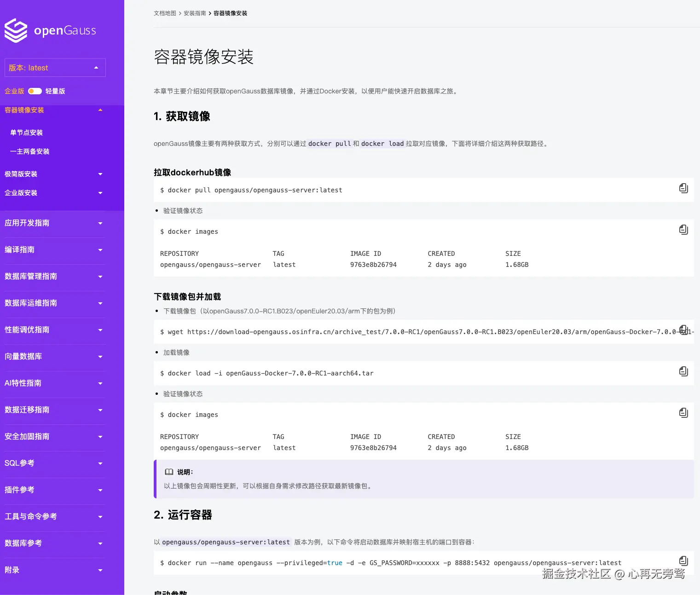The width and height of the screenshot is (700, 595).
Task: Open the 一主两备安装 page
Action: click(30, 151)
